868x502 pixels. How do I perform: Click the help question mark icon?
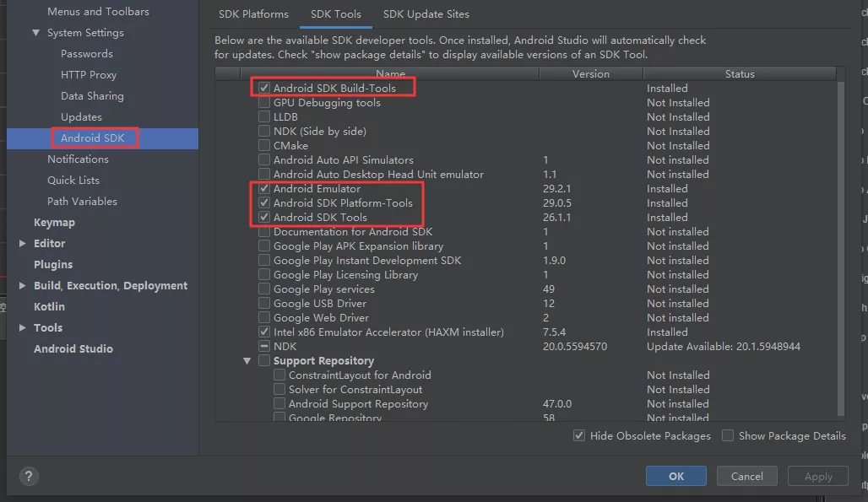tap(29, 476)
